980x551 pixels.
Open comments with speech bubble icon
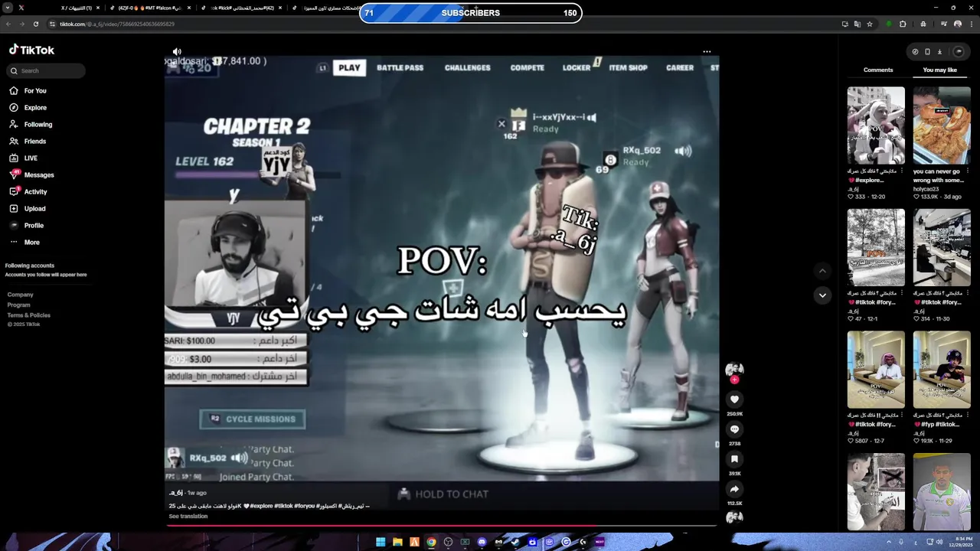coord(734,429)
